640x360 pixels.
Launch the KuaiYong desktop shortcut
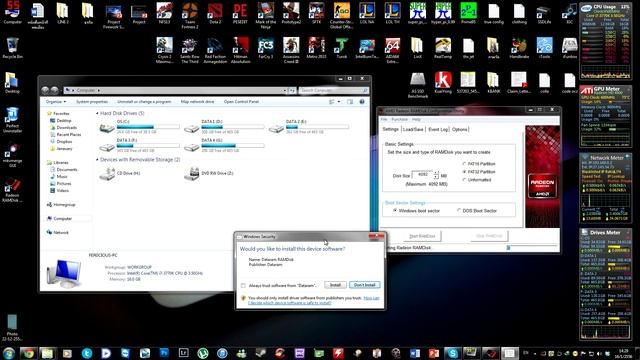tap(443, 83)
